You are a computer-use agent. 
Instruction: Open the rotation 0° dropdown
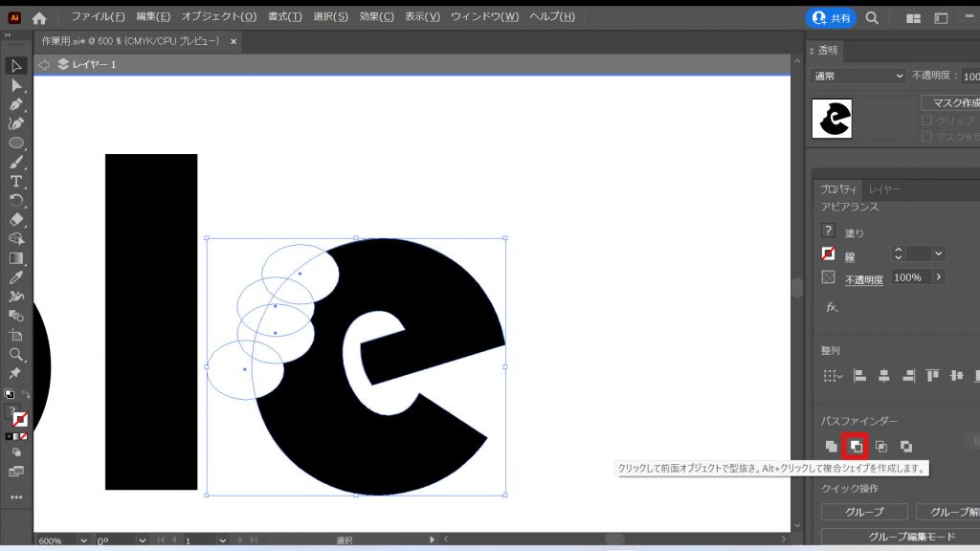pyautogui.click(x=142, y=540)
